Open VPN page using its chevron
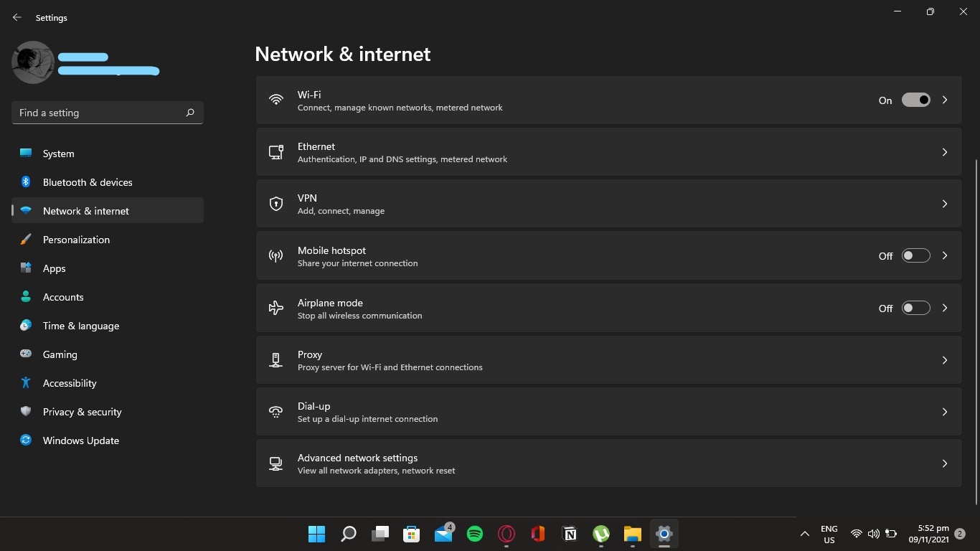This screenshot has width=980, height=551. point(945,204)
